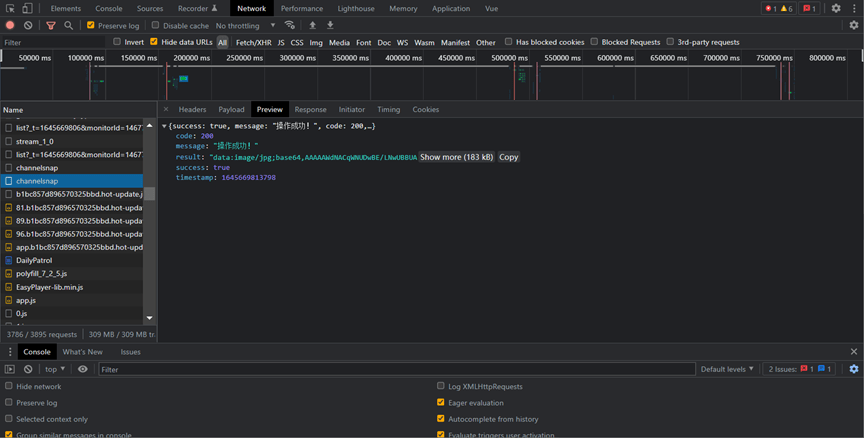This screenshot has height=438, width=864.
Task: Toggle the device toolbar icon
Action: pyautogui.click(x=27, y=8)
